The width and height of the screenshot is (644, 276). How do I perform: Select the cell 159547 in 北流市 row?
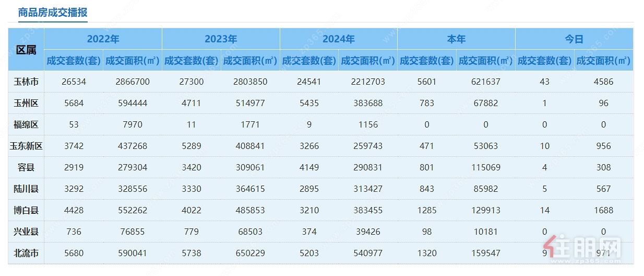(486, 253)
